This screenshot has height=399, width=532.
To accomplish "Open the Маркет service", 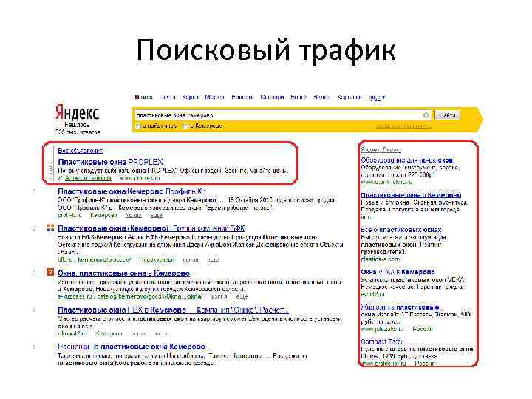I will pos(215,97).
